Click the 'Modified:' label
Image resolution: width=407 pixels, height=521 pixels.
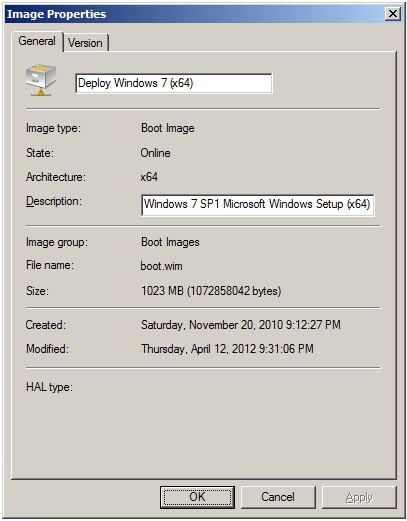pos(47,349)
